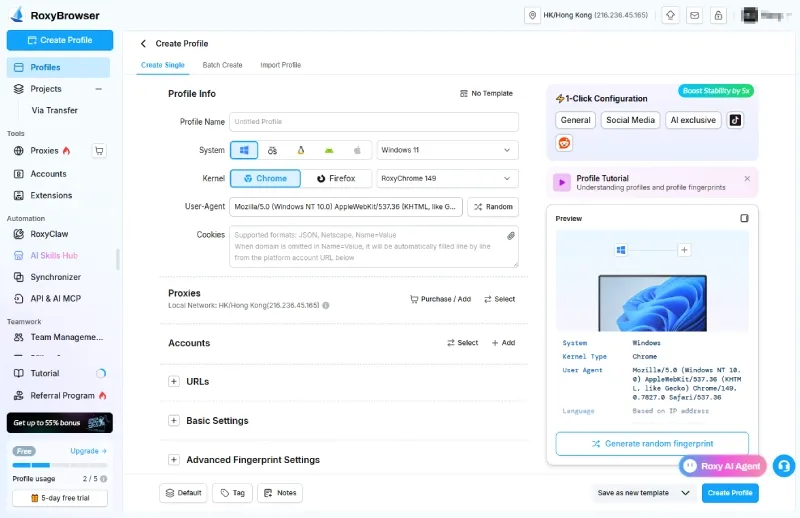The image size is (800, 518).
Task: Click the User-Agent text field
Action: point(346,207)
